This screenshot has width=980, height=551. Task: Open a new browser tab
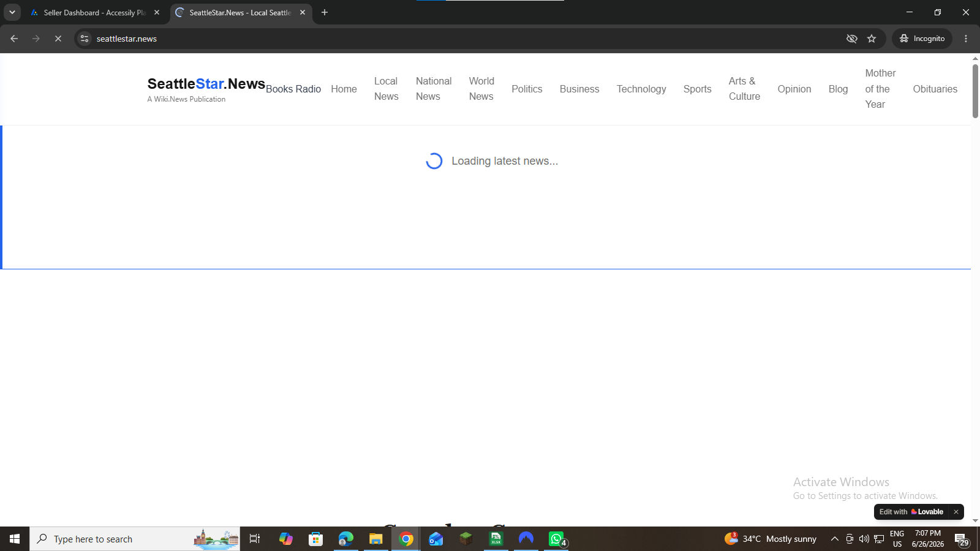coord(325,12)
